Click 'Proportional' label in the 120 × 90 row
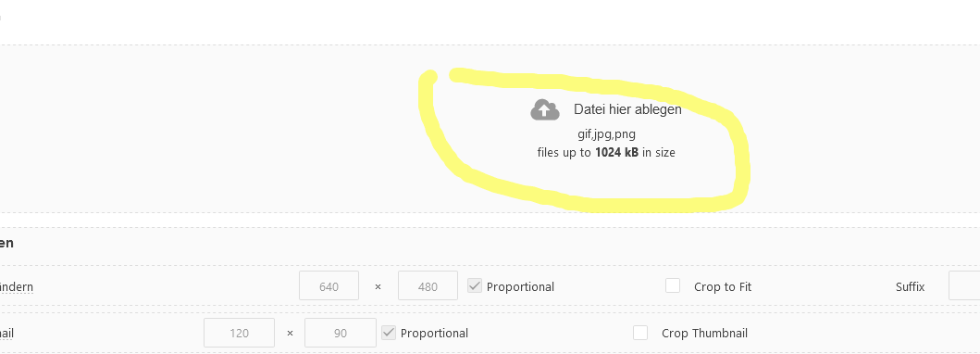Viewport: 980px width, 354px height. (434, 334)
